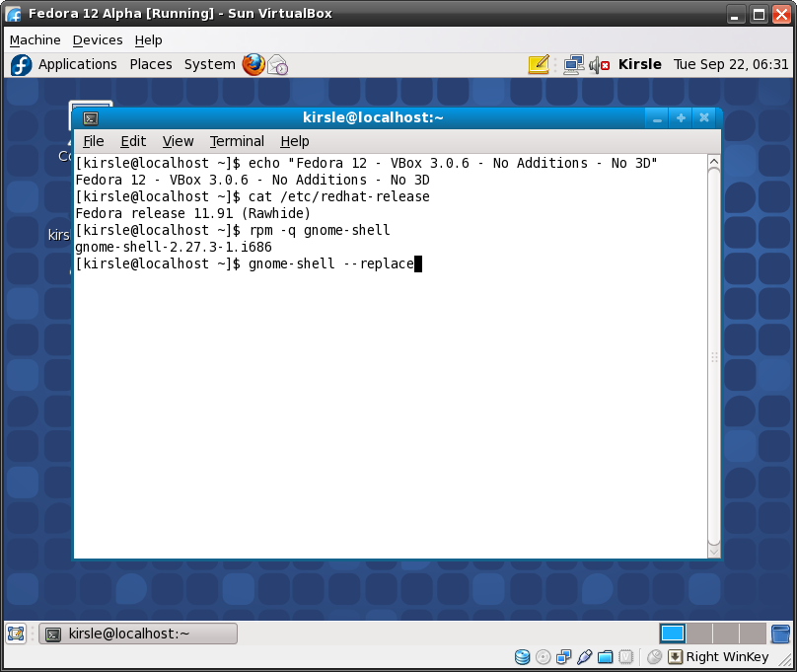Screen dimensions: 797x672
Task: Click the muted volume speaker icon
Action: pos(600,65)
